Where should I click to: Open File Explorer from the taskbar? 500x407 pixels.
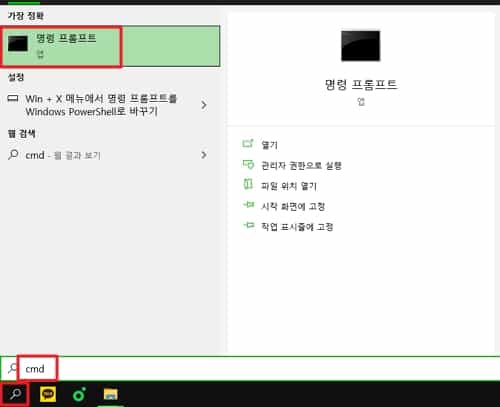tap(110, 394)
